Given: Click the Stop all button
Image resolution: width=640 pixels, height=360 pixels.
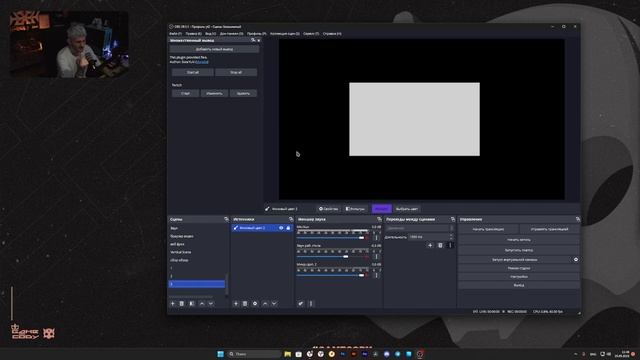Looking at the screenshot, I should point(236,72).
